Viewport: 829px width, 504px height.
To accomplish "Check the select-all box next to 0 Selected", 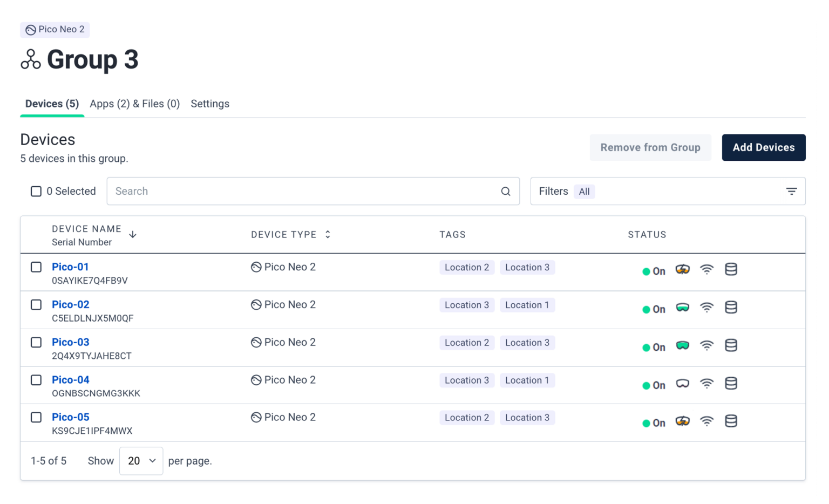I will (x=36, y=191).
